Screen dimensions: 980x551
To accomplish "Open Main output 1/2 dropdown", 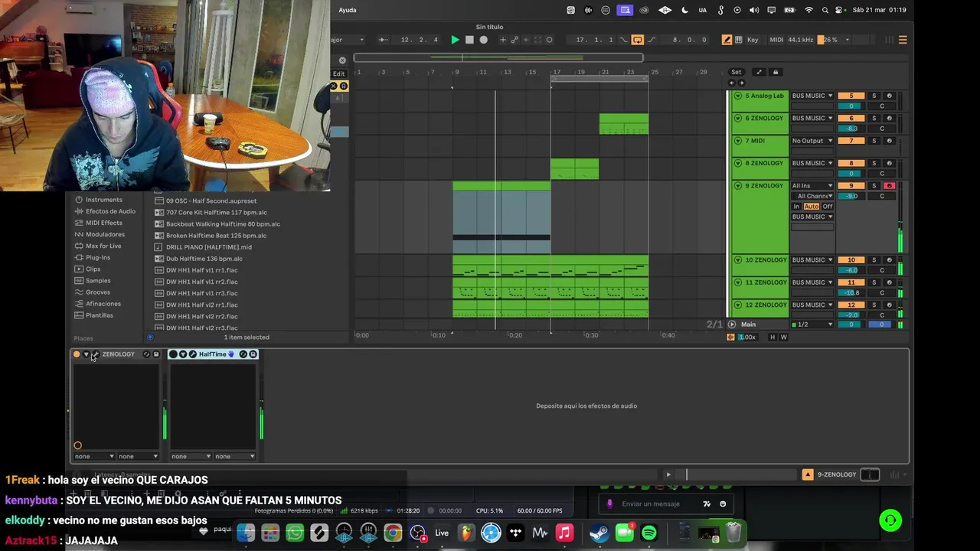I will coord(812,324).
